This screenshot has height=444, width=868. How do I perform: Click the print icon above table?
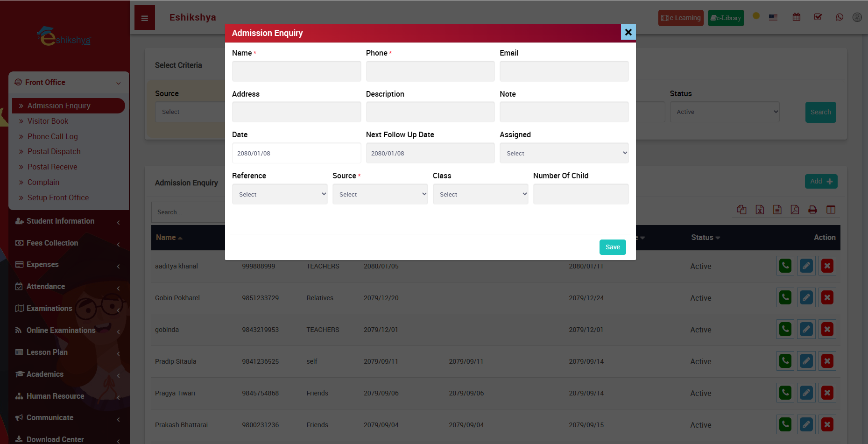point(812,210)
